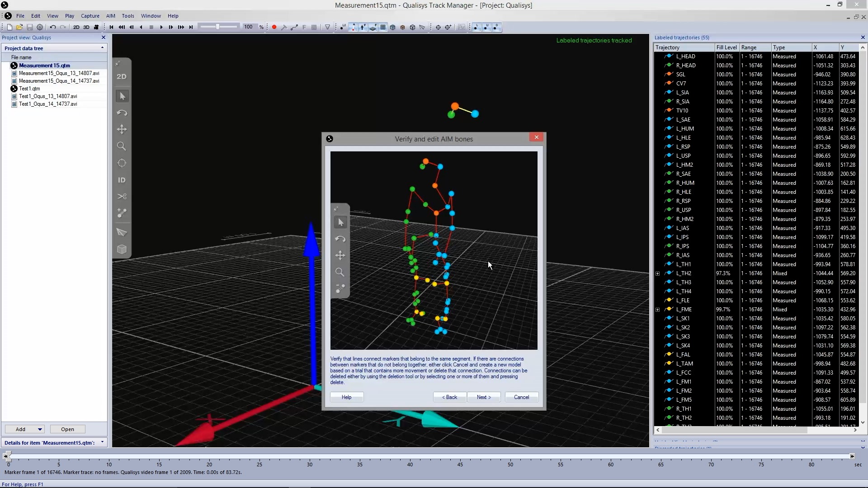Click the playback speed slider
Viewport: 868px width, 488px height.
click(x=218, y=27)
